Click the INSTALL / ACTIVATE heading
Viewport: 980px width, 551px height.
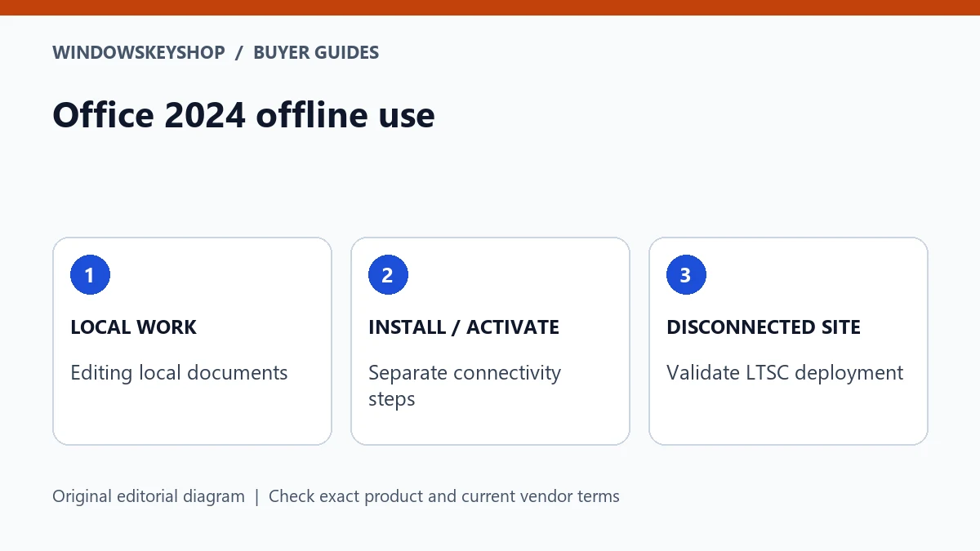464,327
